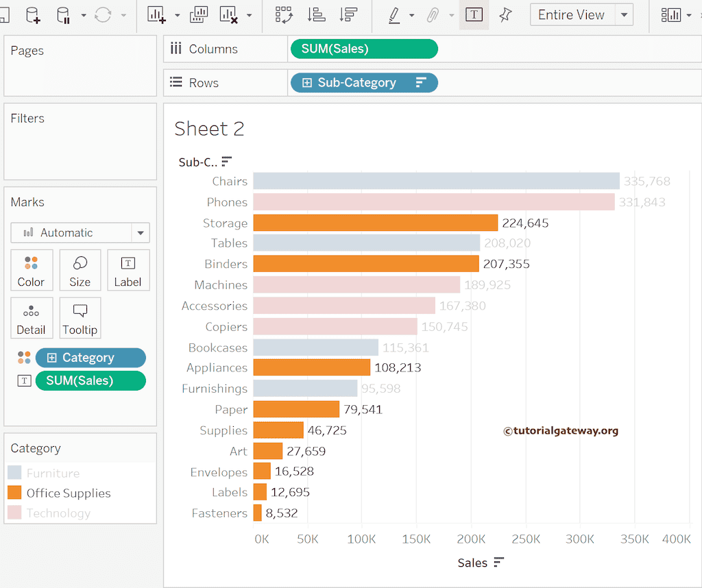Click the Chairs bar in the chart
Viewport: 702px width, 588px height.
tap(435, 181)
